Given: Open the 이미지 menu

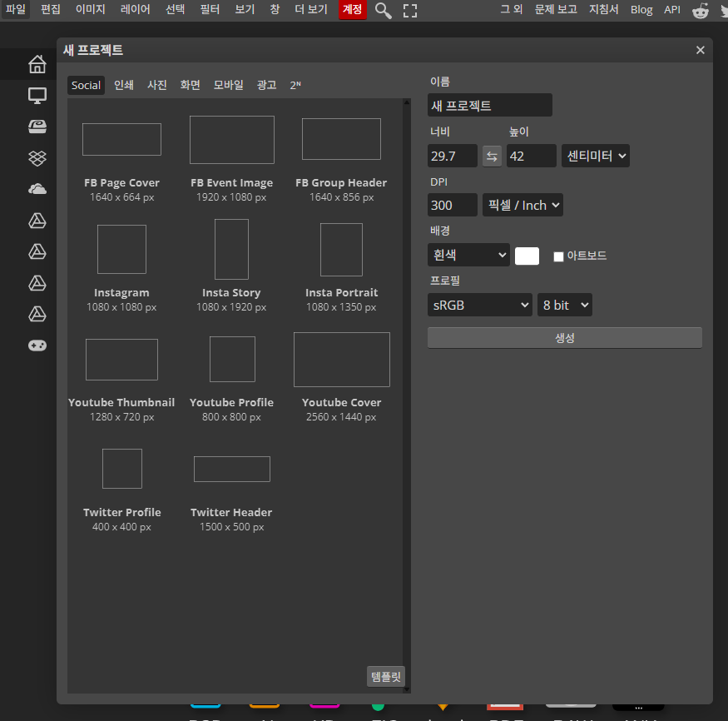Looking at the screenshot, I should [x=91, y=9].
